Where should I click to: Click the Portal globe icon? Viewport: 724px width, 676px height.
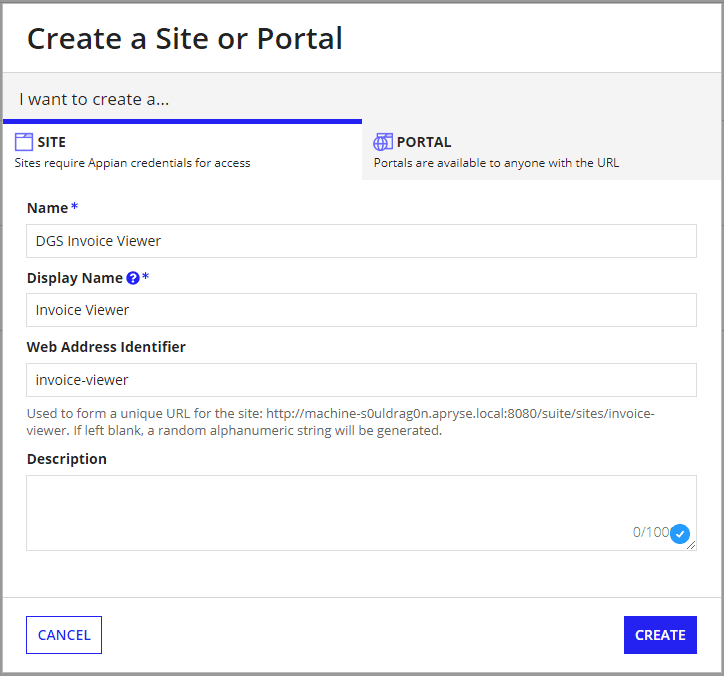383,142
